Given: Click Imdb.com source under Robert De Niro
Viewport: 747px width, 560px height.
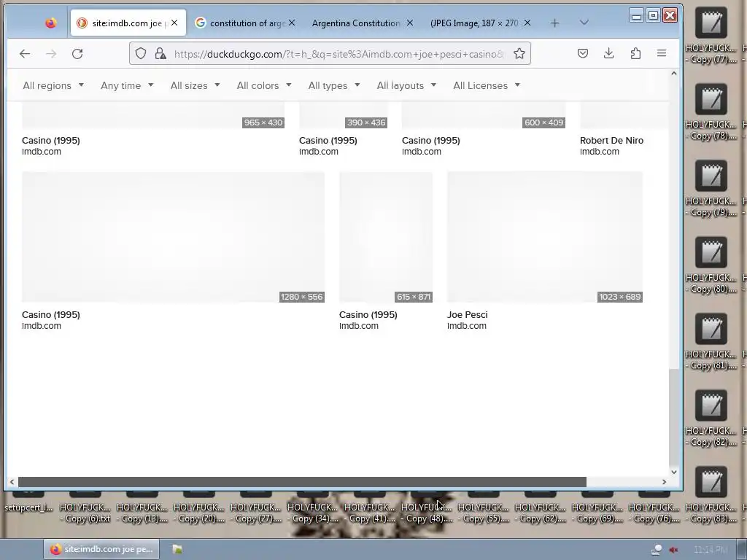Looking at the screenshot, I should pos(600,152).
